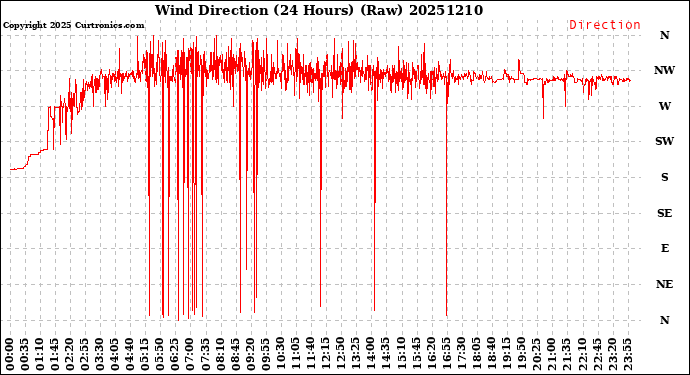Click the '22:10' time axis label

[582, 354]
